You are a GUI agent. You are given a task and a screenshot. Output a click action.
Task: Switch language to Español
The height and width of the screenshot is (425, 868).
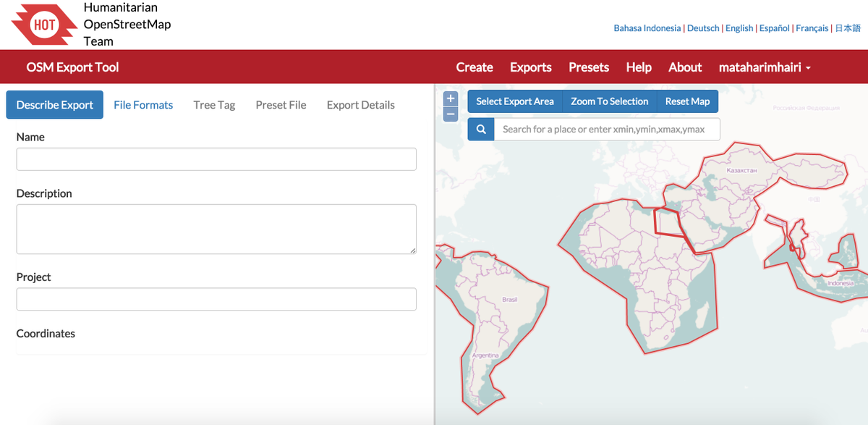coord(775,28)
